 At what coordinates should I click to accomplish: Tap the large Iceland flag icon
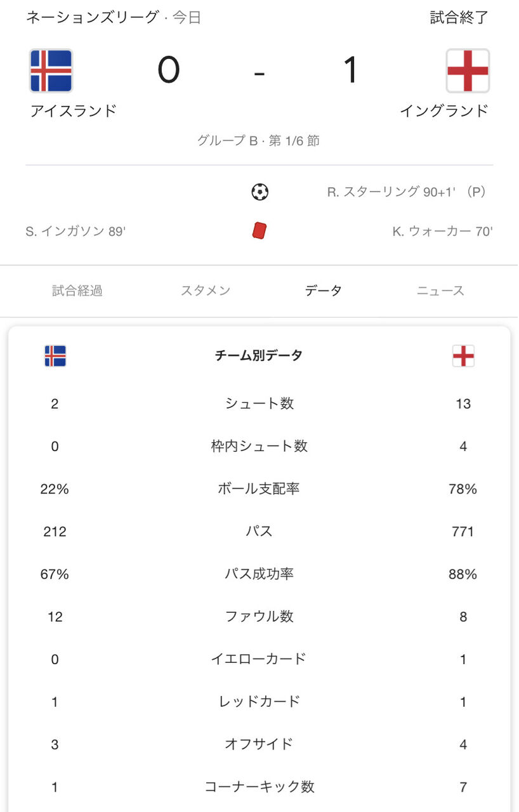tap(51, 70)
